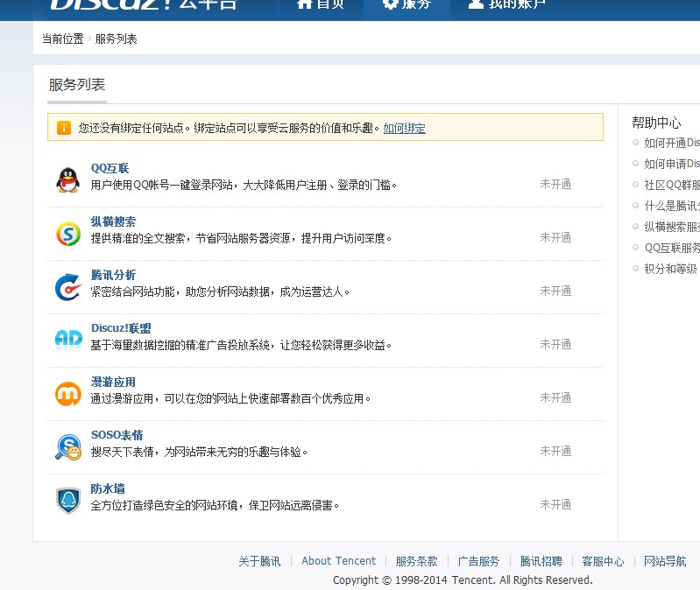Image resolution: width=700 pixels, height=590 pixels.
Task: Open the Discuz!联盟 service link
Action: pos(121,328)
